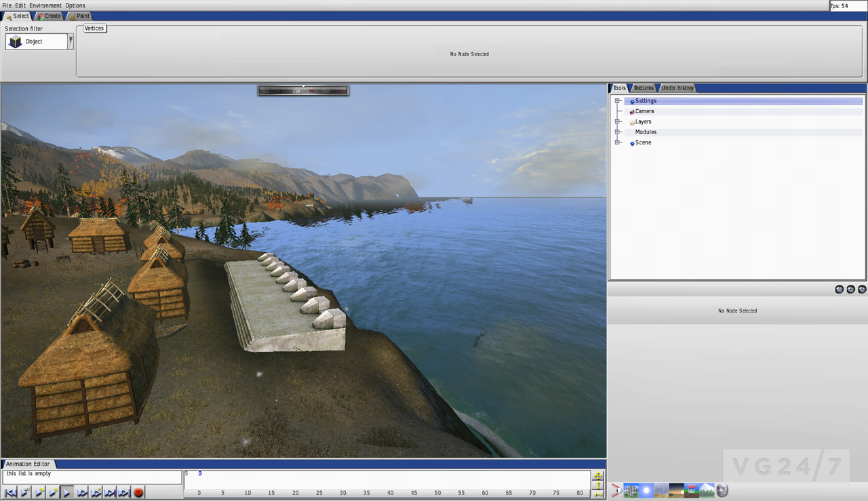The height and width of the screenshot is (501, 868).
Task: Switch to the Textures tab
Action: (644, 88)
